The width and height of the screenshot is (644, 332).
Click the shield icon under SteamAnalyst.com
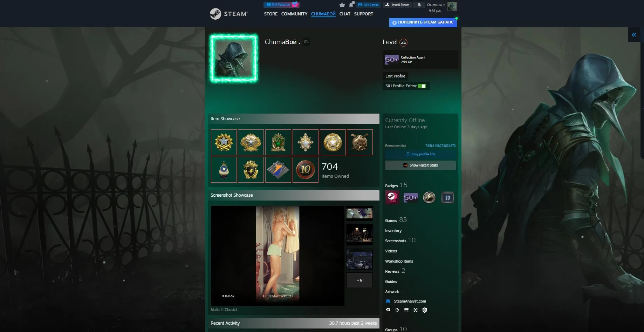425,310
